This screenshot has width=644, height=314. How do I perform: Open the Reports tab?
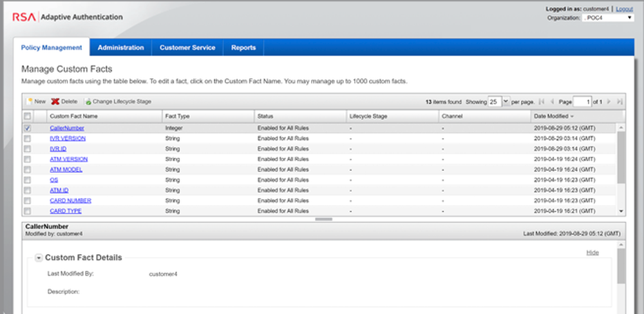coord(243,47)
